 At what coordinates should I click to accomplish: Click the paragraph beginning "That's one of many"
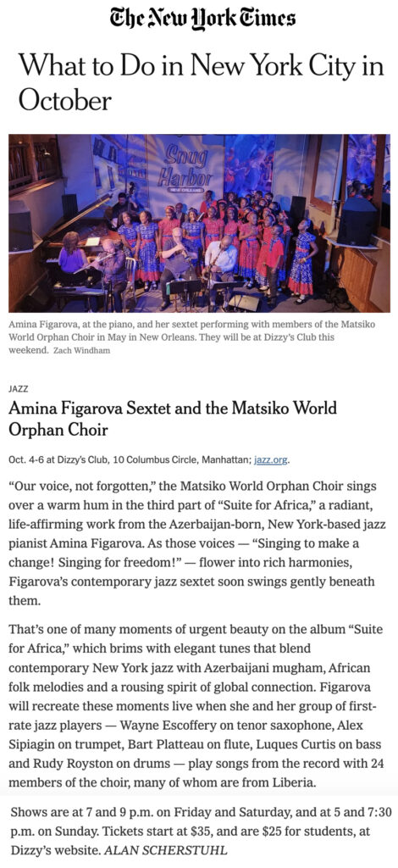click(196, 705)
